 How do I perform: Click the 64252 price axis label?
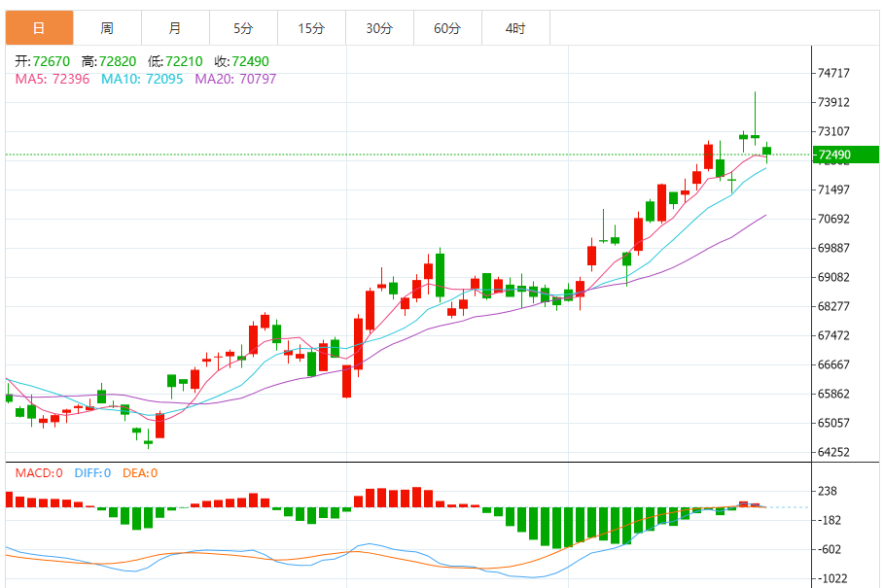point(833,452)
